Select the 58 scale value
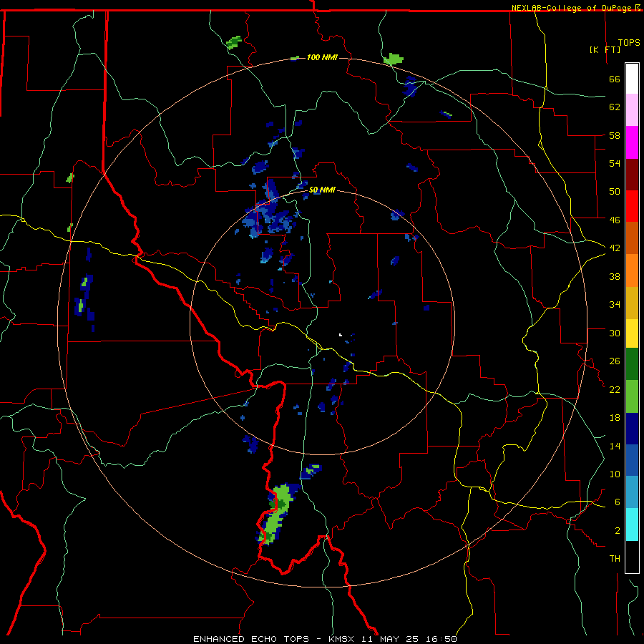The width and height of the screenshot is (644, 644). click(615, 135)
